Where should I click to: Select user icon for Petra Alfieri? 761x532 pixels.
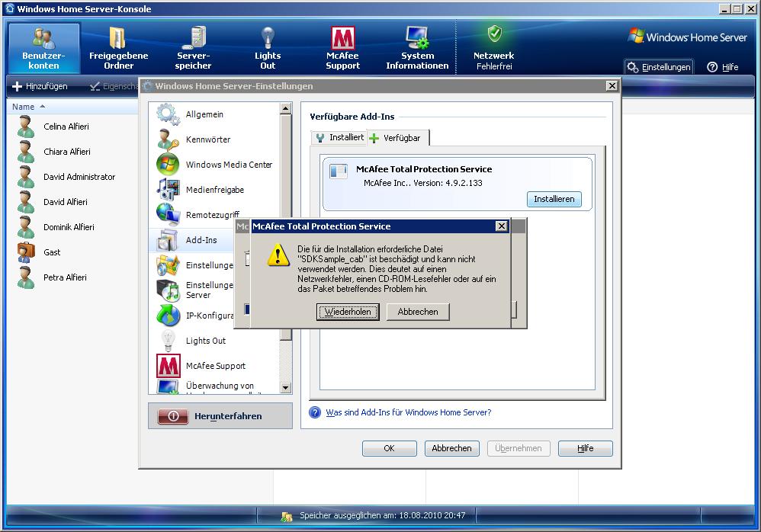click(26, 278)
